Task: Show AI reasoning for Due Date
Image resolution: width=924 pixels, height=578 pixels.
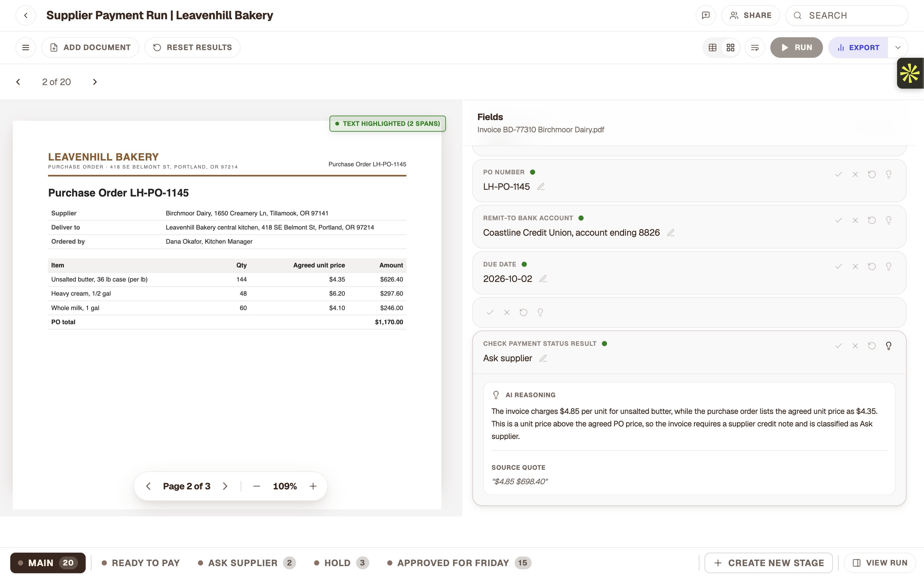Action: (888, 267)
